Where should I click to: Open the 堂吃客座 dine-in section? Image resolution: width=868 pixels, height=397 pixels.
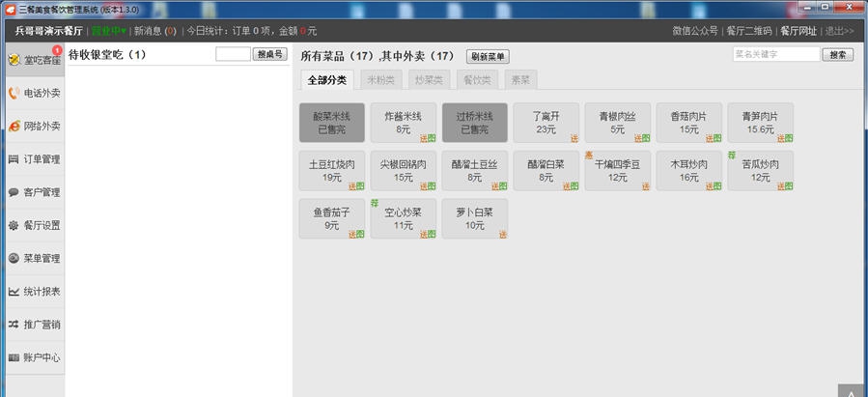33,60
